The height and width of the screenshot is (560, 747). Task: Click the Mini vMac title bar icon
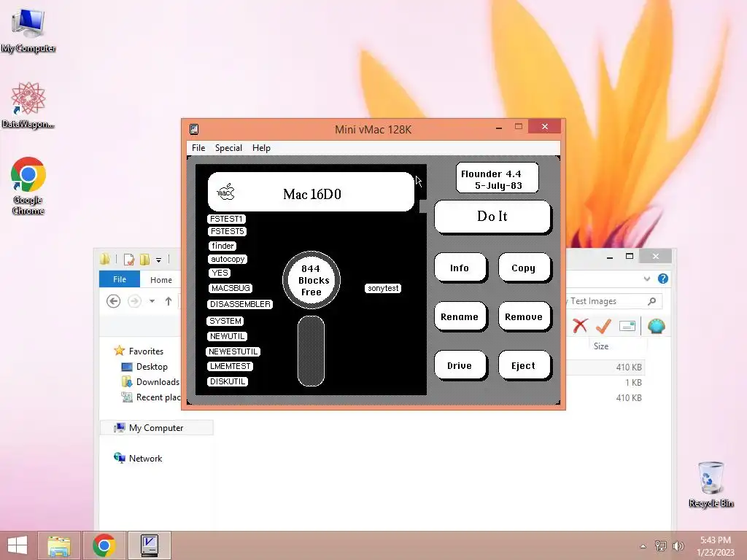[194, 129]
